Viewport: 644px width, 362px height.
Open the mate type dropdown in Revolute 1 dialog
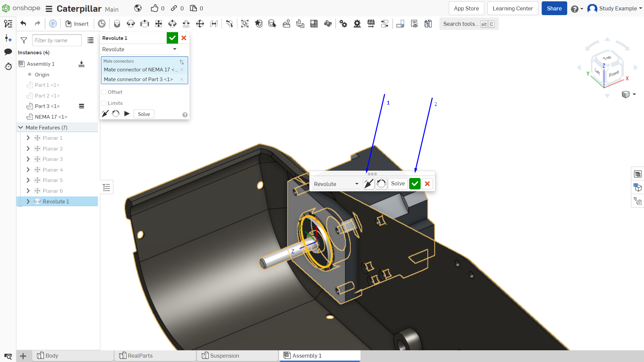[139, 50]
